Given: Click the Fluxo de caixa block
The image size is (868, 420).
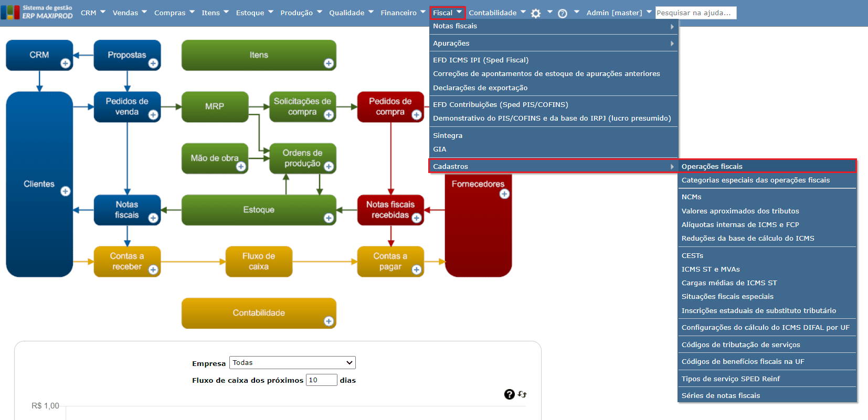Looking at the screenshot, I should point(259,262).
